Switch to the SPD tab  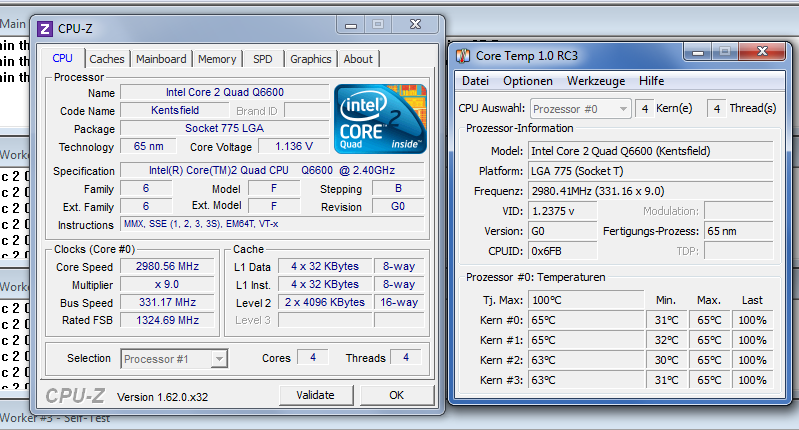[x=263, y=59]
